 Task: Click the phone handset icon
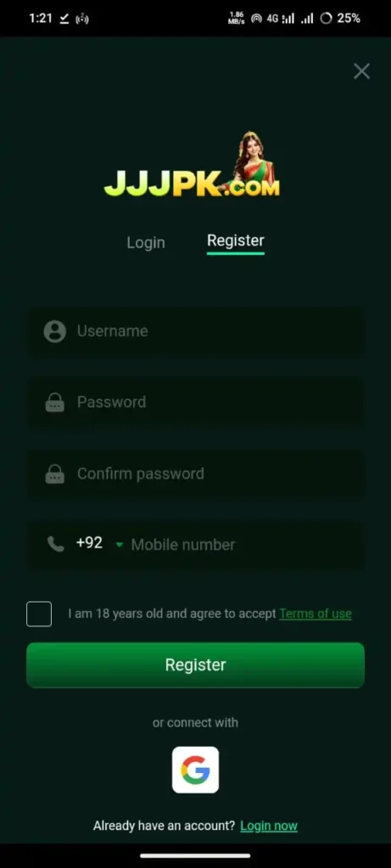[x=55, y=544]
